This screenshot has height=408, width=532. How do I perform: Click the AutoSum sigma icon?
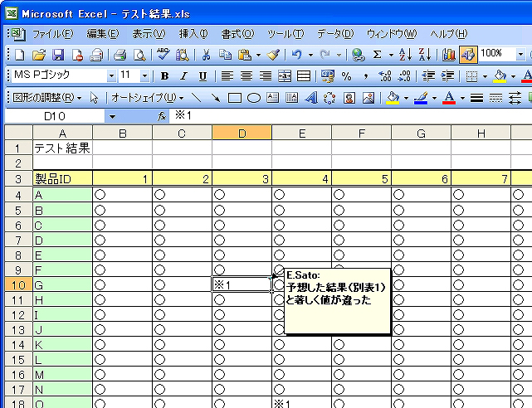pyautogui.click(x=378, y=55)
